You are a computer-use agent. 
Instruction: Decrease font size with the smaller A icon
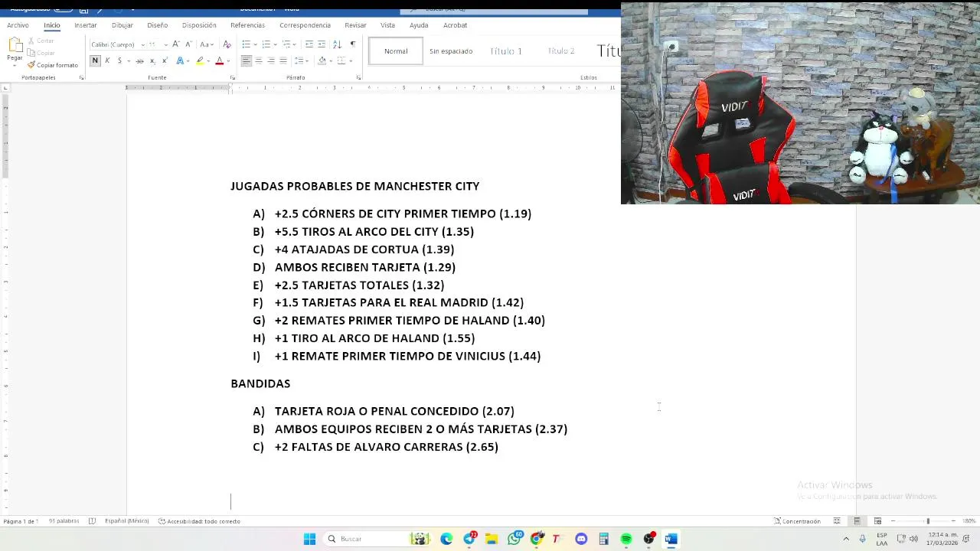pos(188,44)
